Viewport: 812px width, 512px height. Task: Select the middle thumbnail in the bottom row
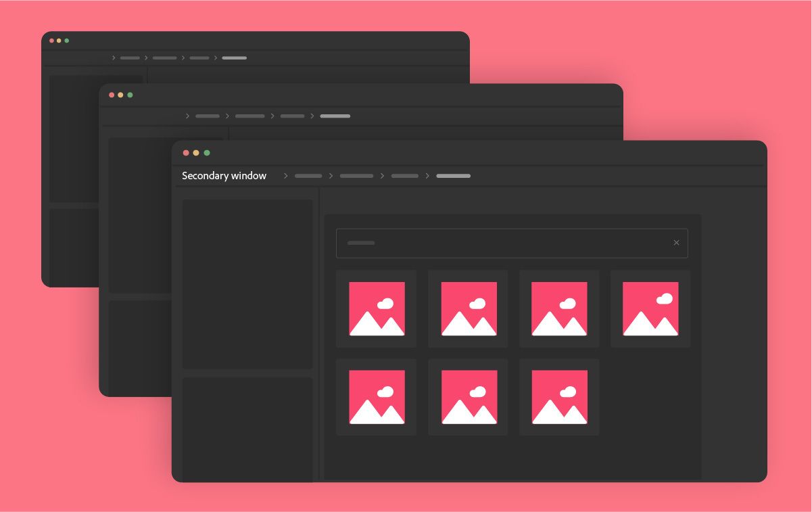pos(468,397)
